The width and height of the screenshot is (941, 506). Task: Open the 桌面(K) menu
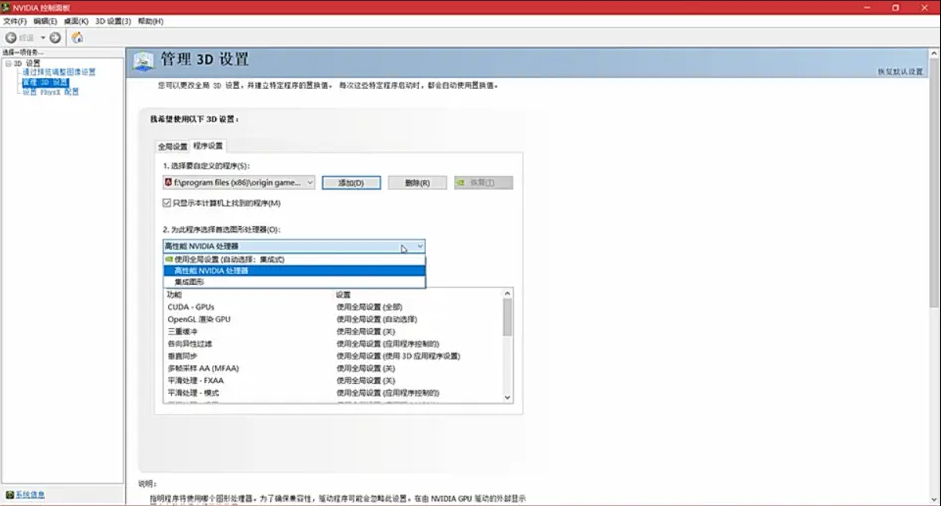76,21
